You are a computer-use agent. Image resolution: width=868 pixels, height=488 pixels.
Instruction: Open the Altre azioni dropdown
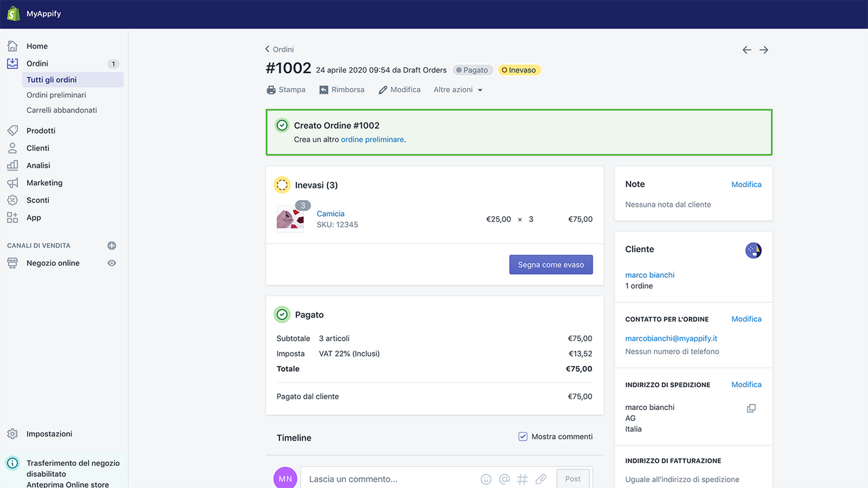pyautogui.click(x=457, y=89)
